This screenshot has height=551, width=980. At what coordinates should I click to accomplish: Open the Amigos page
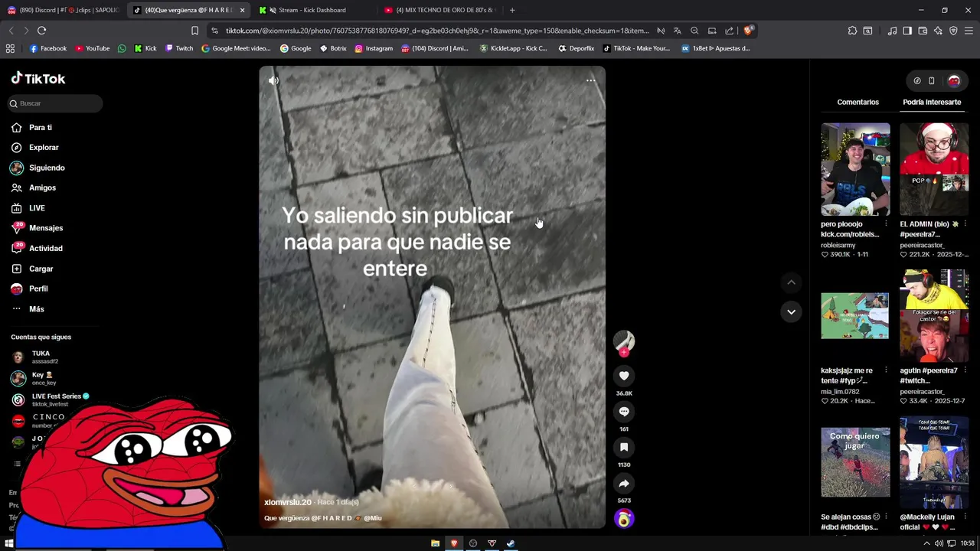(x=34, y=187)
